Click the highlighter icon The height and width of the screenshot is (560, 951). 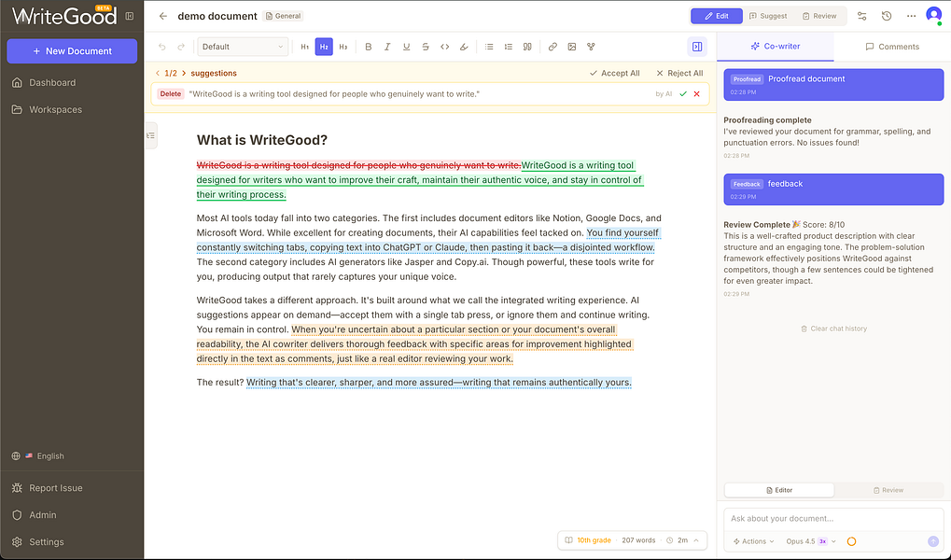464,47
